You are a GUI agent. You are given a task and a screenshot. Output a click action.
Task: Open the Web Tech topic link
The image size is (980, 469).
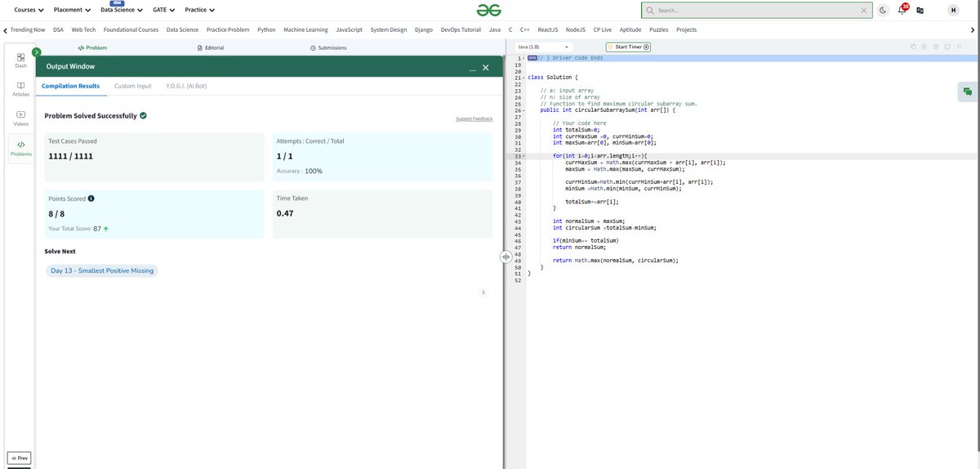(83, 29)
